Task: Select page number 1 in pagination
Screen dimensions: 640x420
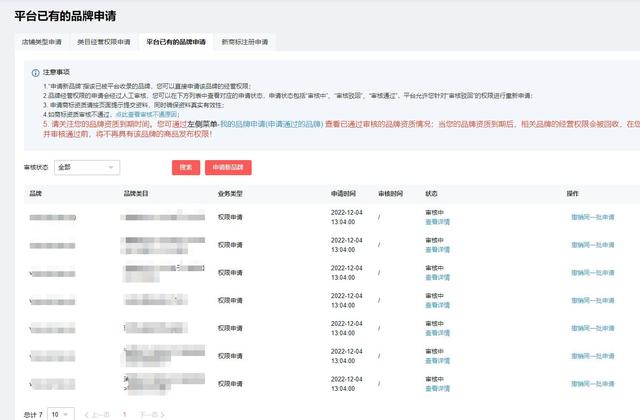Action: coord(124,415)
